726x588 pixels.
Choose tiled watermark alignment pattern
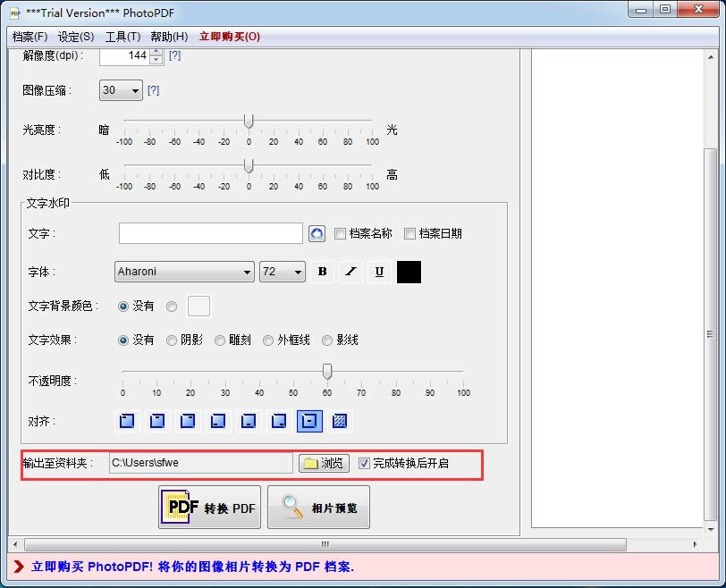pos(340,421)
